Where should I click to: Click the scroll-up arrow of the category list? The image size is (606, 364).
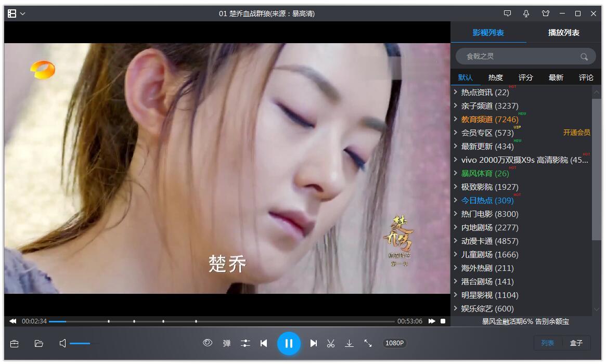click(596, 92)
